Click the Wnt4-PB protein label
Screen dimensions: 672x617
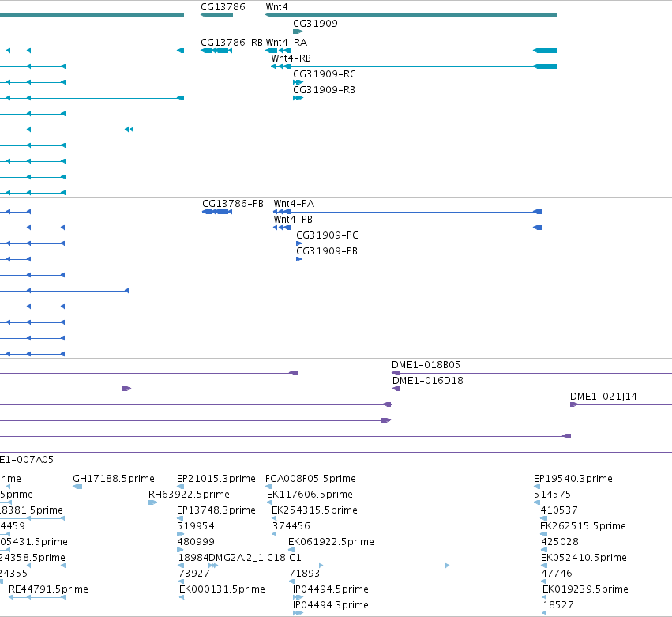pos(293,220)
